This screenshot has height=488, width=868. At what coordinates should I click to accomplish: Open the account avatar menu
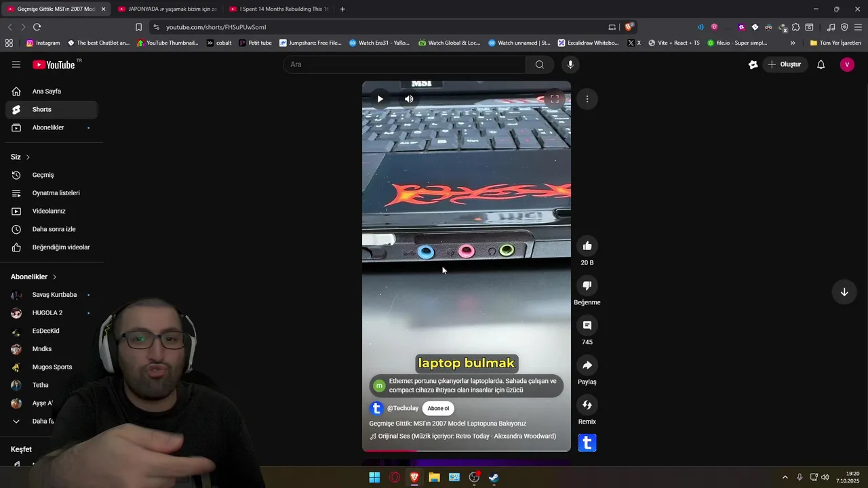[x=847, y=64]
